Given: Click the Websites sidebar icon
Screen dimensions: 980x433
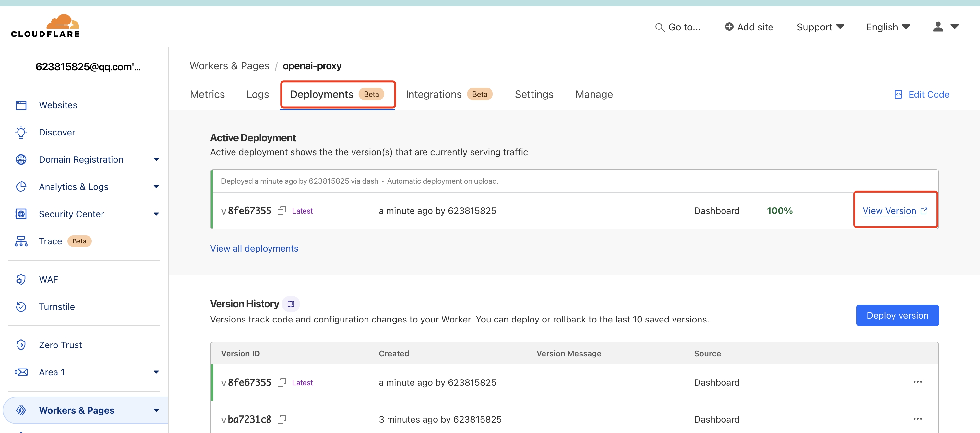Looking at the screenshot, I should [x=21, y=105].
